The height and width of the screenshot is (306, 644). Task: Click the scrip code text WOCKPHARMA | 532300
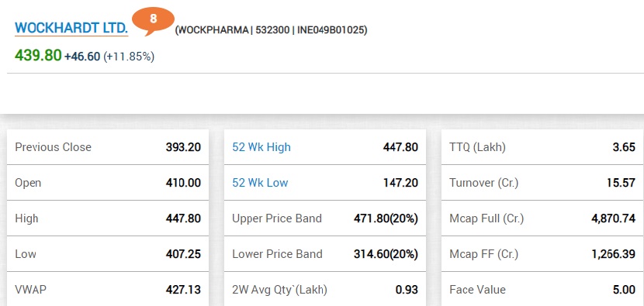[234, 30]
